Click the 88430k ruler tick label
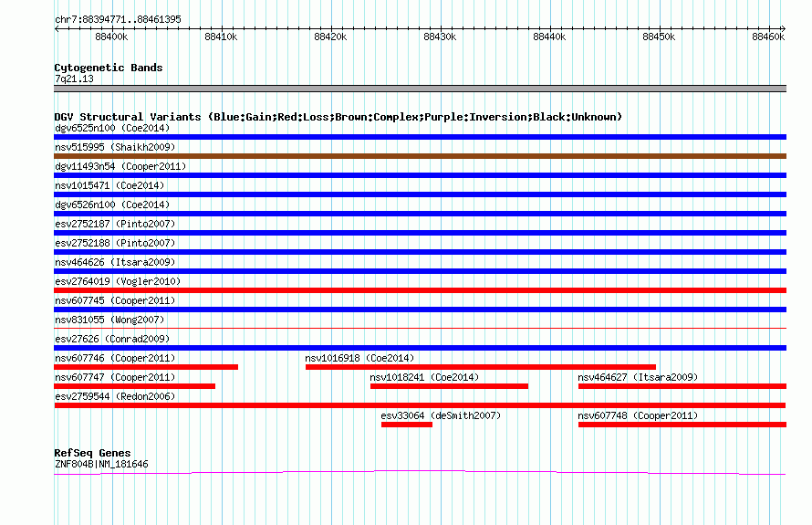The image size is (812, 525). coord(440,37)
